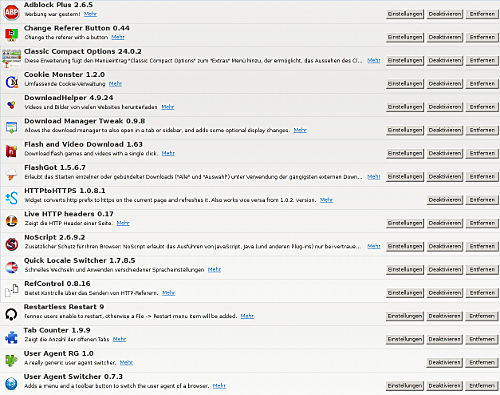Click the User Agent RG icon
This screenshot has height=395, width=500.
pyautogui.click(x=11, y=360)
